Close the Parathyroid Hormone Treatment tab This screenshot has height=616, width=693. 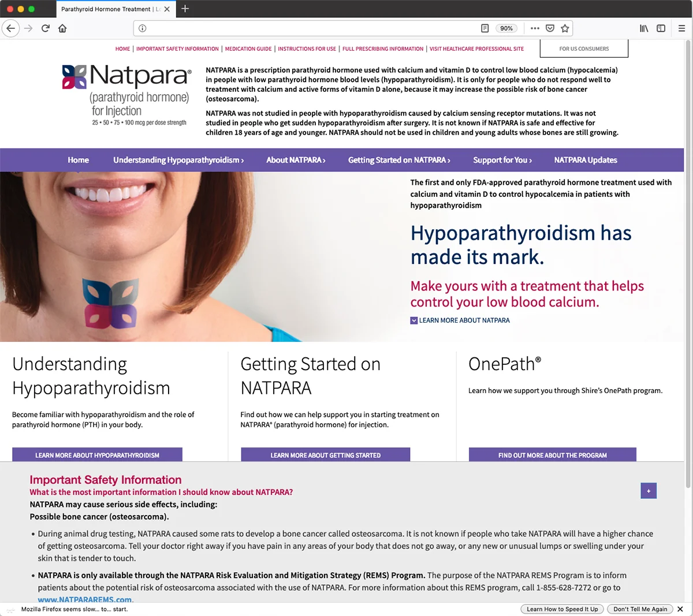[x=167, y=9]
